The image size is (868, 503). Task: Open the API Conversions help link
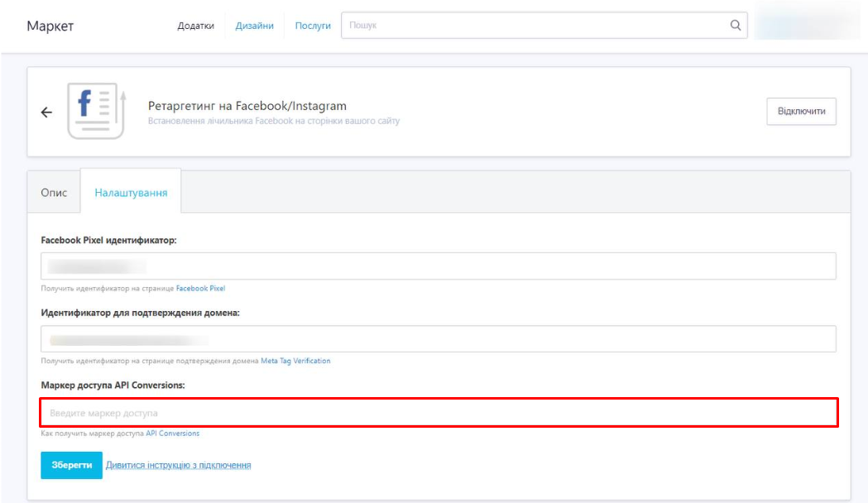click(173, 434)
